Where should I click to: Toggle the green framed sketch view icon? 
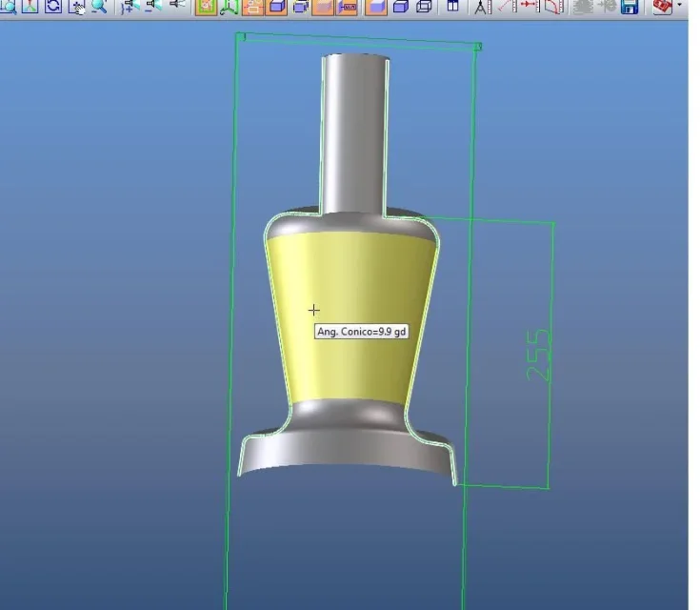click(207, 8)
